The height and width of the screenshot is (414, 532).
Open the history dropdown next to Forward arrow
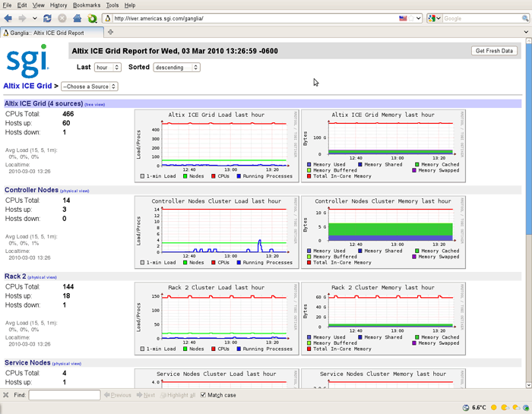coord(35,18)
